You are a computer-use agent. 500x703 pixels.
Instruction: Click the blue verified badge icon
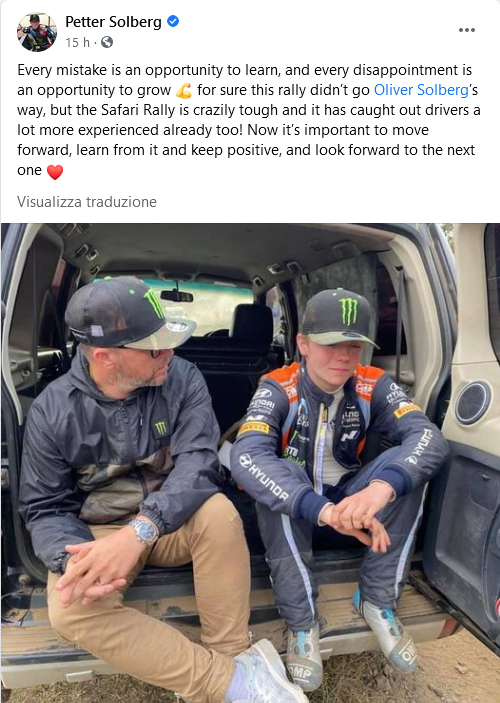tap(173, 21)
